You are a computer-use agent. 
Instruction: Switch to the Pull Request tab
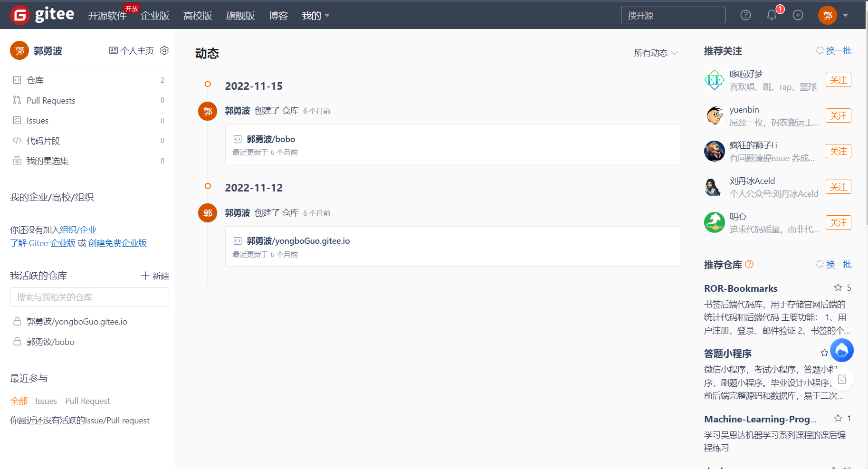tap(87, 401)
